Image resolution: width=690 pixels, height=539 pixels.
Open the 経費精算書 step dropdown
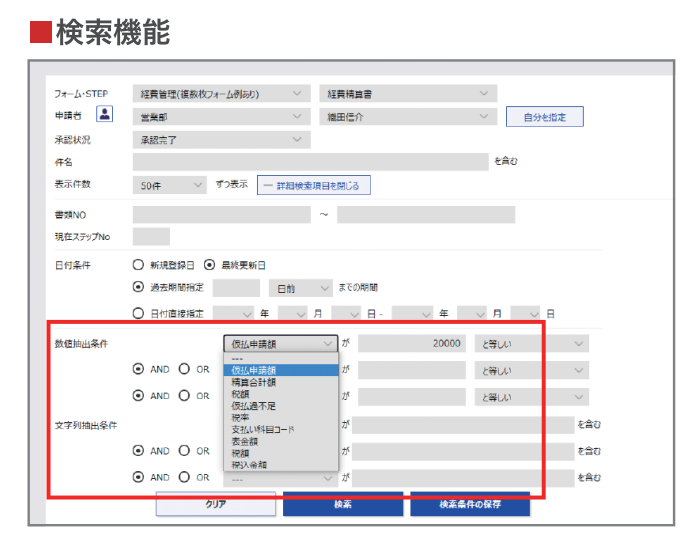(x=408, y=94)
